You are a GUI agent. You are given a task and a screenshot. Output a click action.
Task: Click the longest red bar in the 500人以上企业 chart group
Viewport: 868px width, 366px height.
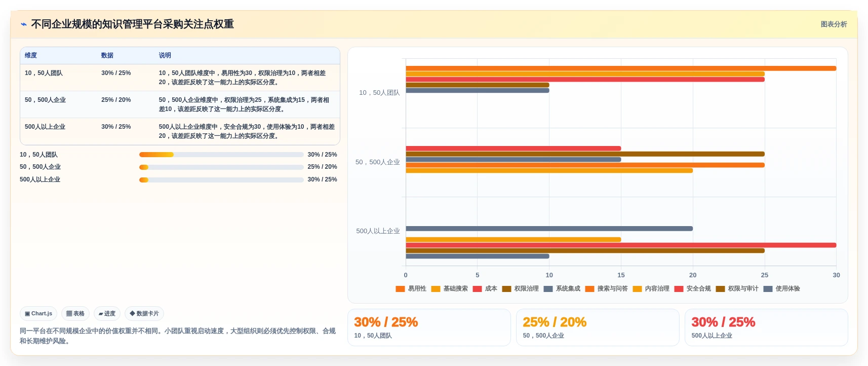[x=621, y=245]
